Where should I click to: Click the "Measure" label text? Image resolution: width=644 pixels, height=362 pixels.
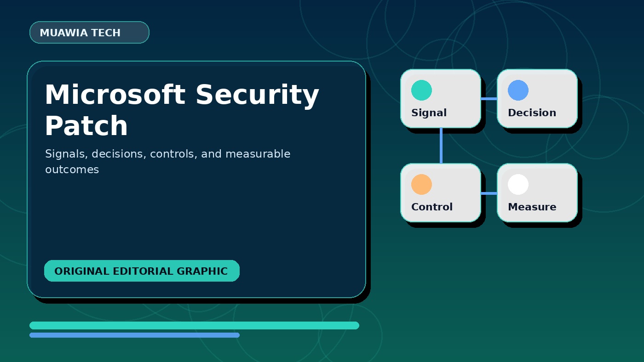(532, 207)
